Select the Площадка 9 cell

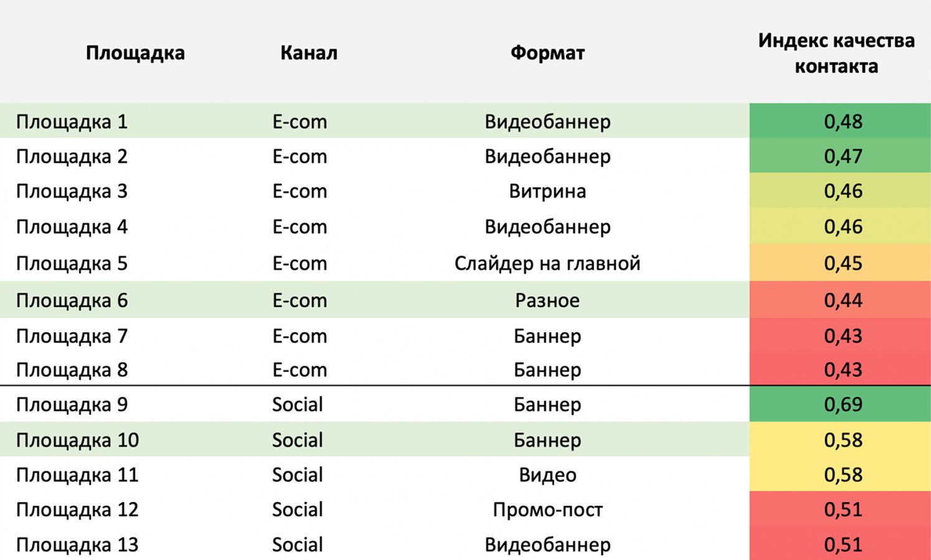72,404
